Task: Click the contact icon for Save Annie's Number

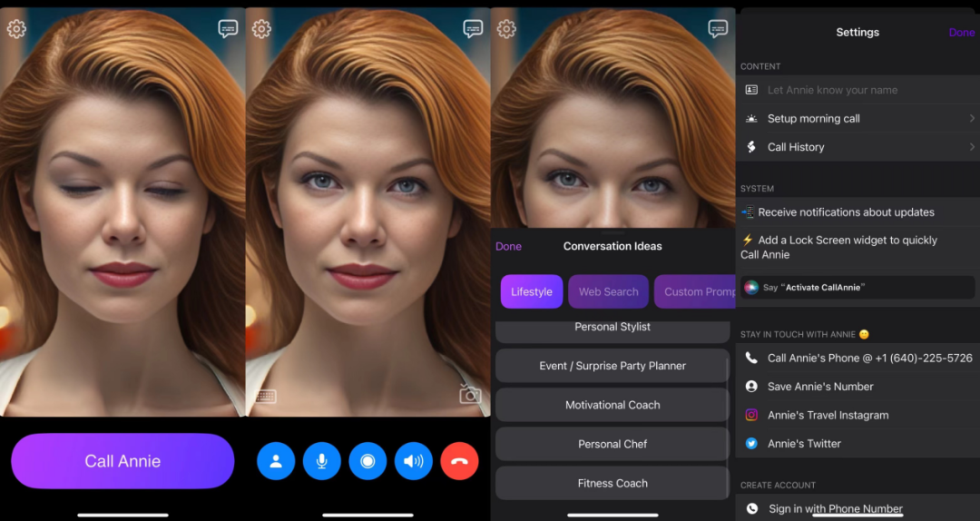Action: pyautogui.click(x=751, y=387)
